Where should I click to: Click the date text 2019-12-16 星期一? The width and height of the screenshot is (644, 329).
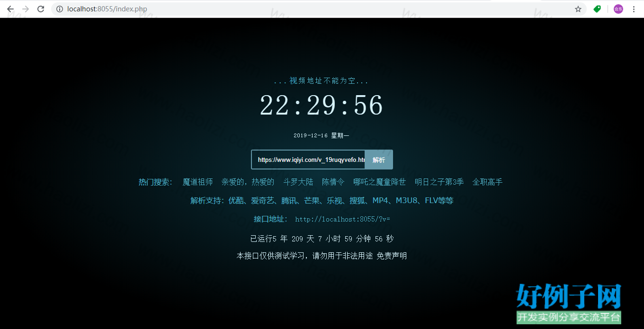tap(322, 135)
